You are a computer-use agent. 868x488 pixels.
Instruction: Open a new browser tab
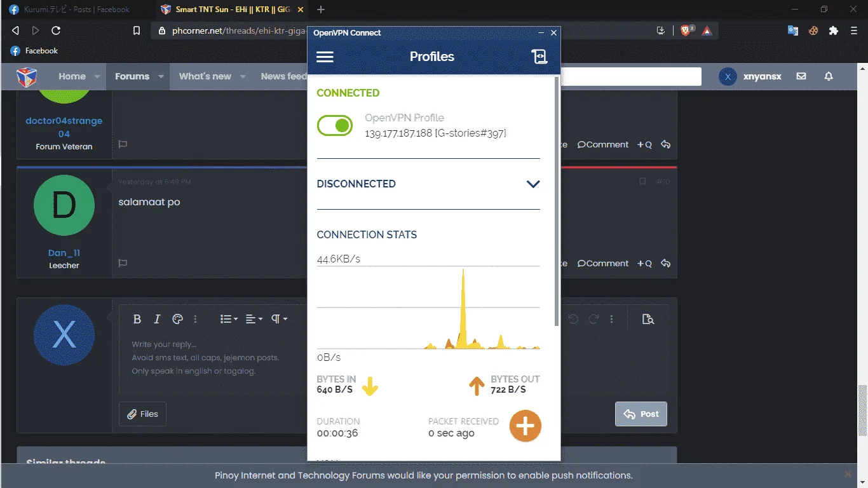click(x=321, y=10)
